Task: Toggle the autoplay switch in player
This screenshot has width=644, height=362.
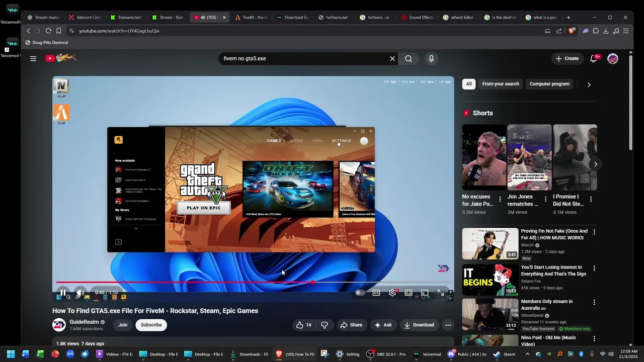Action: (360, 293)
